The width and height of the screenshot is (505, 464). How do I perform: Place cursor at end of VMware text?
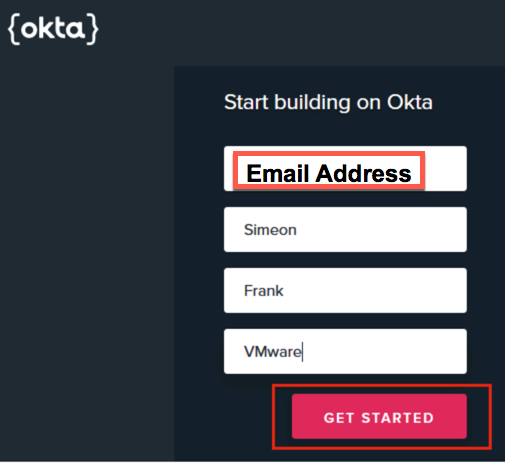302,352
